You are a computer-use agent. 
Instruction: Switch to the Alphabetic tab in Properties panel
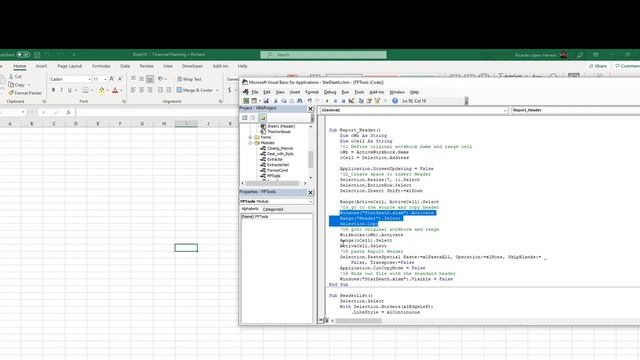click(x=250, y=209)
